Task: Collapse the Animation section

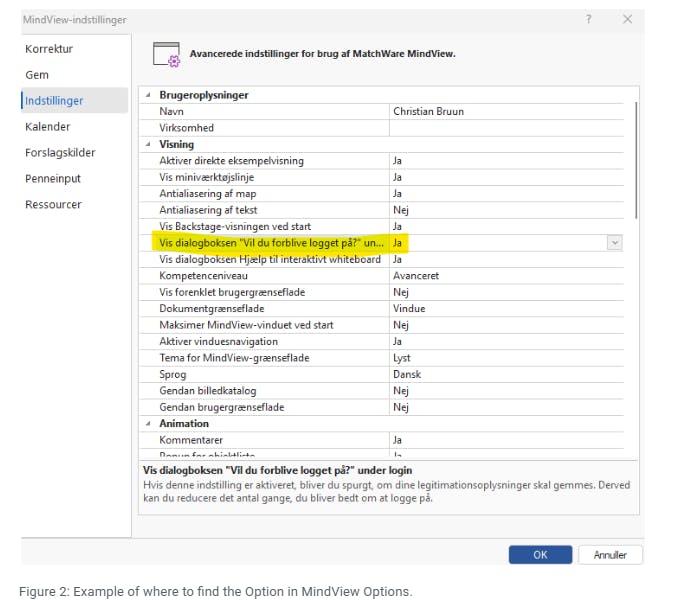Action: 148,423
